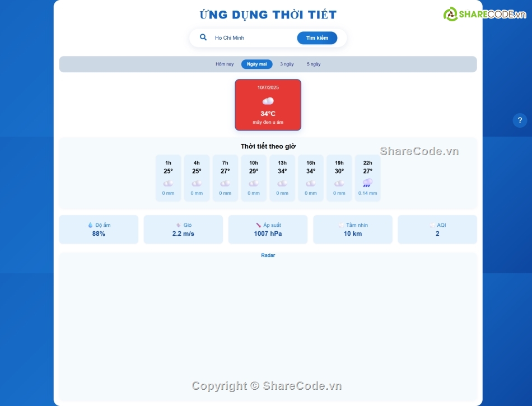Click the 1007 hPa pressure value
Viewport: 532px width, 406px height.
pyautogui.click(x=268, y=234)
